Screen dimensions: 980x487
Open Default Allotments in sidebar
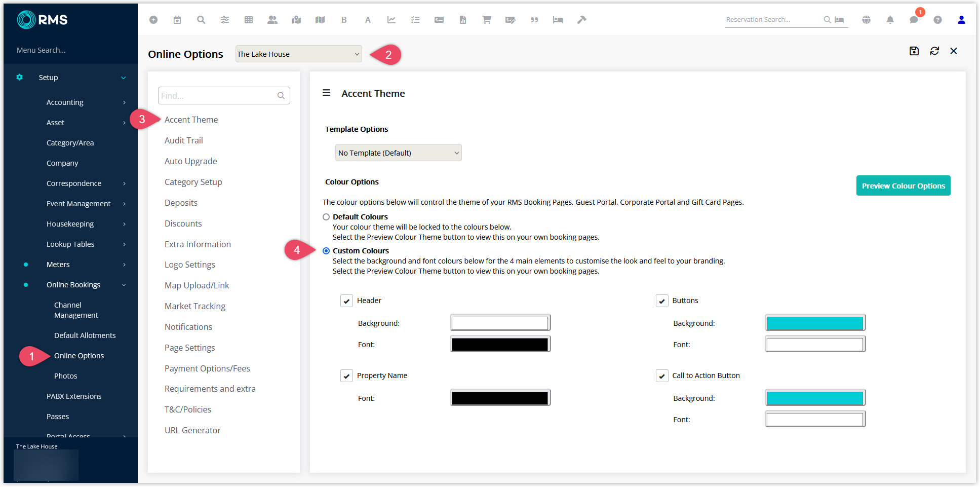(x=85, y=335)
